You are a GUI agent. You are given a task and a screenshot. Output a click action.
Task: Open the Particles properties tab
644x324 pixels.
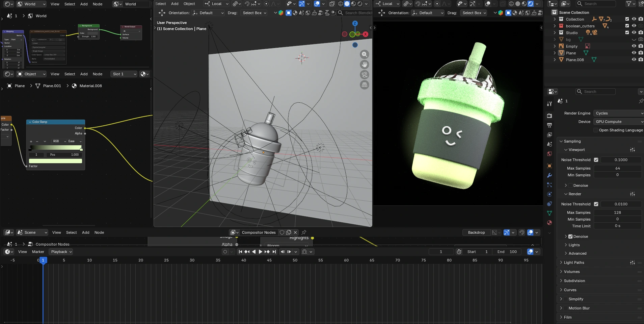[549, 185]
